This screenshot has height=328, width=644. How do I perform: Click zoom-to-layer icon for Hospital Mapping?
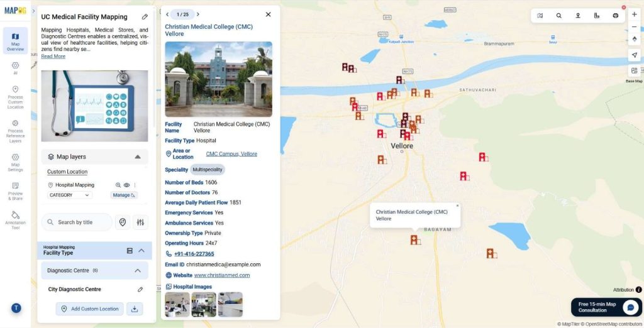tap(118, 185)
